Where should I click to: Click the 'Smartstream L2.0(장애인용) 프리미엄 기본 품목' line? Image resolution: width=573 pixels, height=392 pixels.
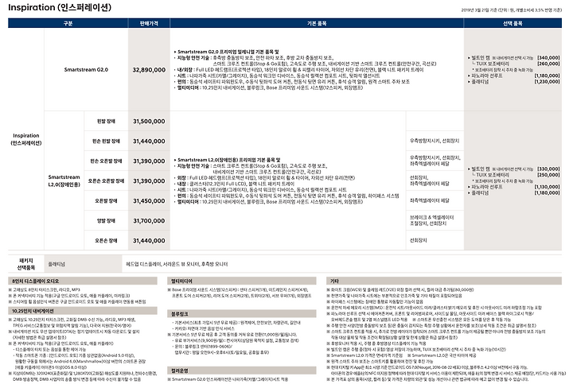227,160
